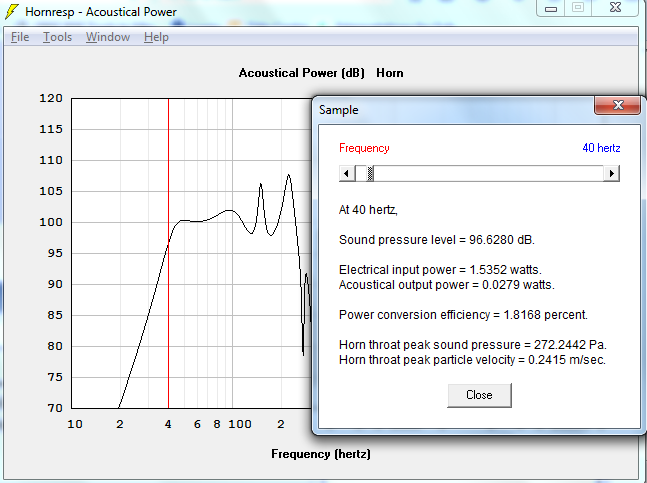The image size is (647, 483).
Task: Click the 100 label on frequency axis
Action: pos(240,424)
